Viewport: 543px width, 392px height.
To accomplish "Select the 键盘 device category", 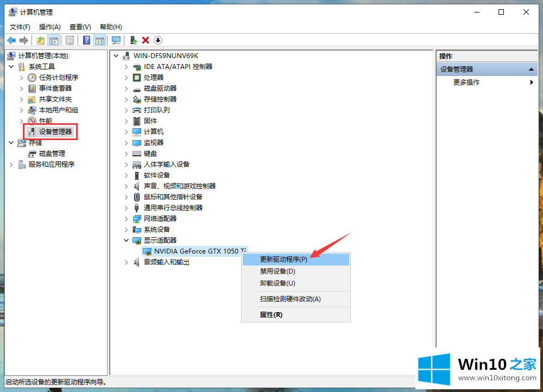I will pyautogui.click(x=150, y=154).
